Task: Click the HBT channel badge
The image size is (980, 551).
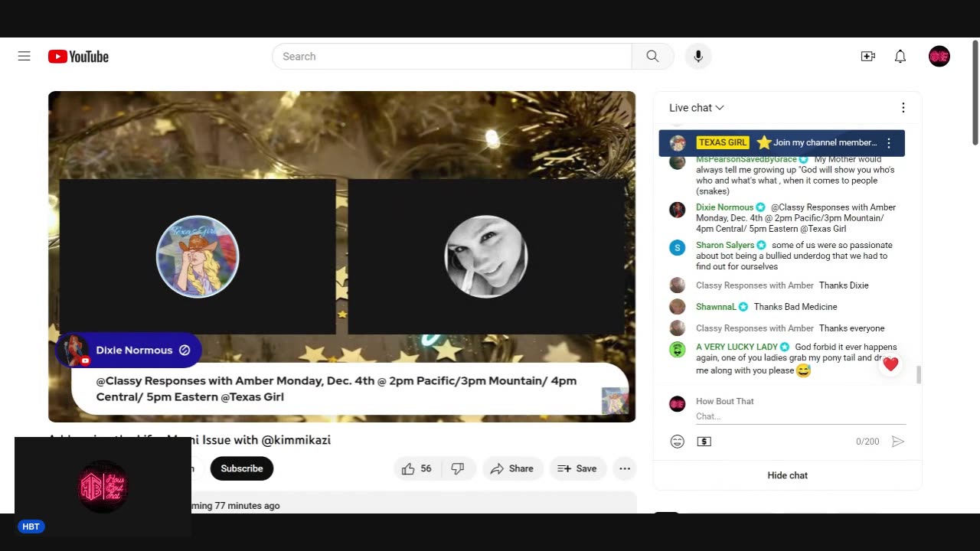Action: click(x=31, y=527)
